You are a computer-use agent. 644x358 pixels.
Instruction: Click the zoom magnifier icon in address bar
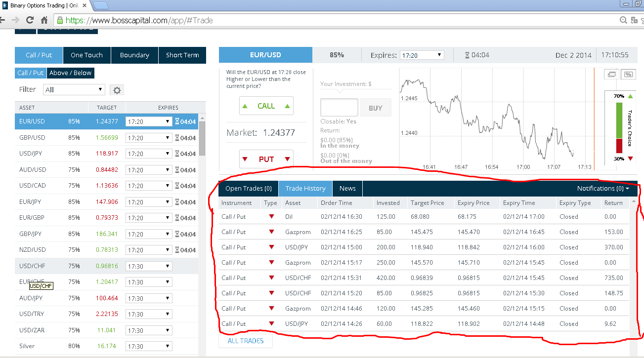click(624, 20)
